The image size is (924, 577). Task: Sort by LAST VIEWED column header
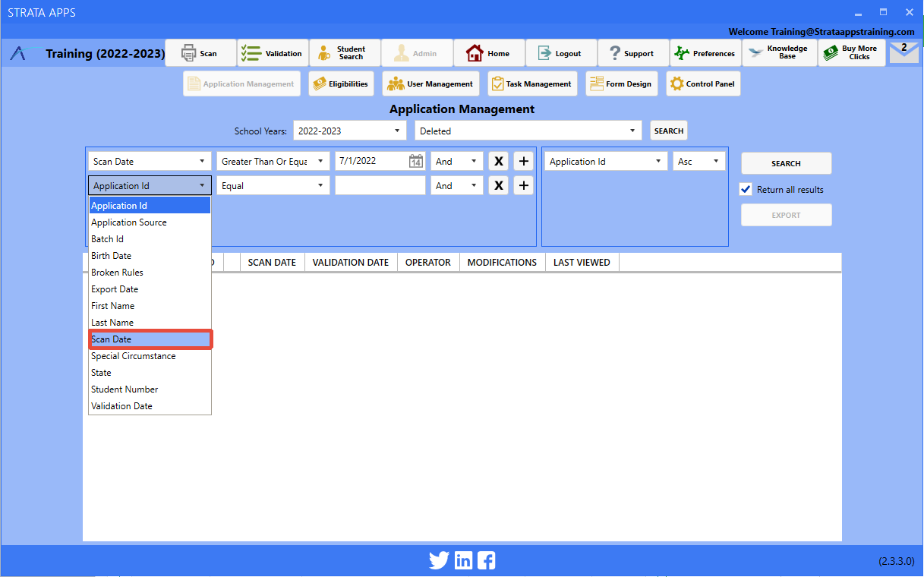[582, 262]
